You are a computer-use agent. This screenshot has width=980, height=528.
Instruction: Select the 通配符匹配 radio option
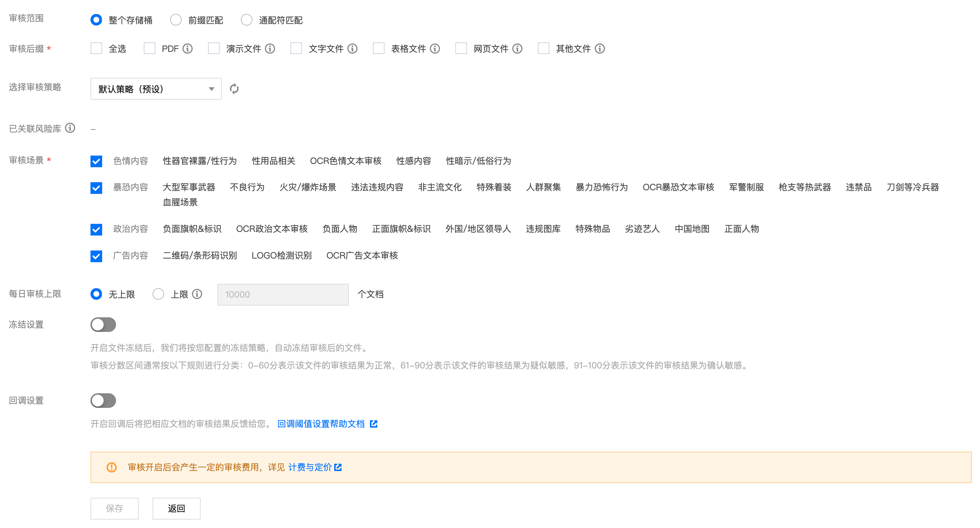click(x=247, y=20)
